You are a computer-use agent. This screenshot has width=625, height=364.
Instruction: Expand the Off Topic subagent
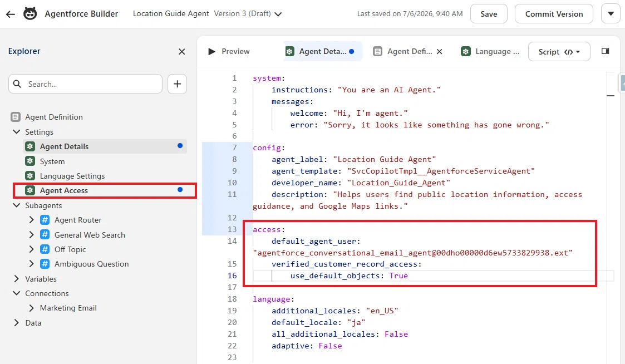(x=32, y=249)
